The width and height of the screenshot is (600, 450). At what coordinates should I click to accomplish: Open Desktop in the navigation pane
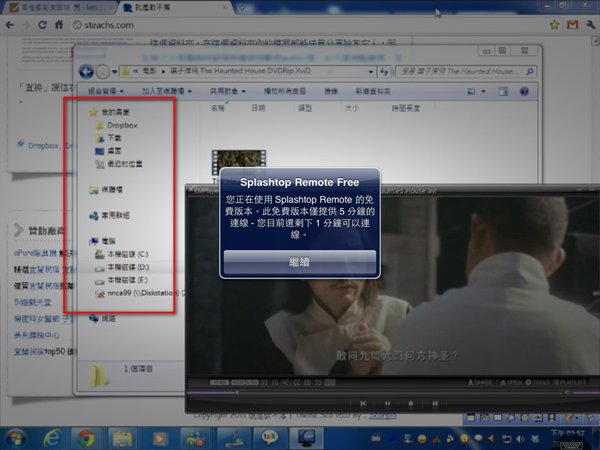tap(108, 151)
